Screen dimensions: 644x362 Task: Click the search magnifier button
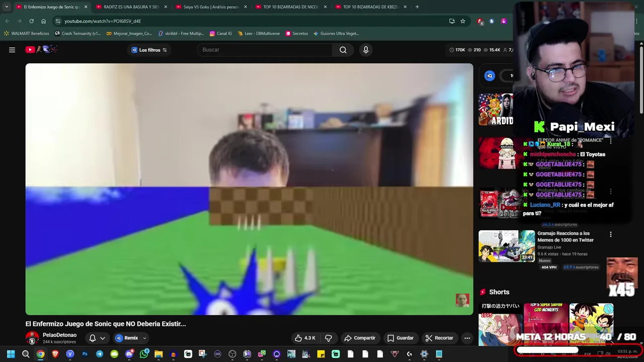343,50
